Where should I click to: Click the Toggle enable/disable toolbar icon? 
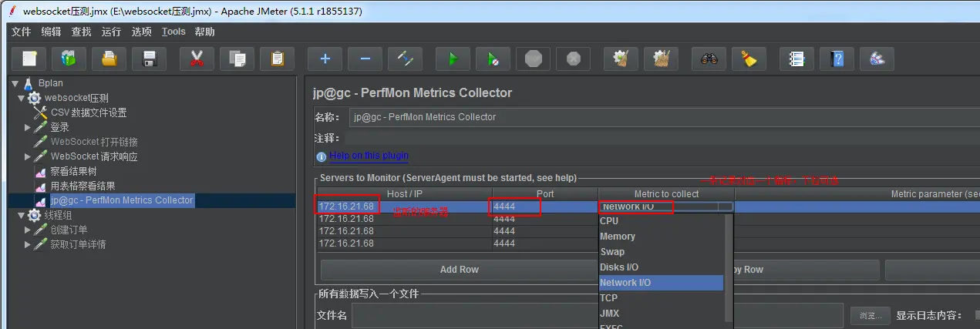[405, 59]
